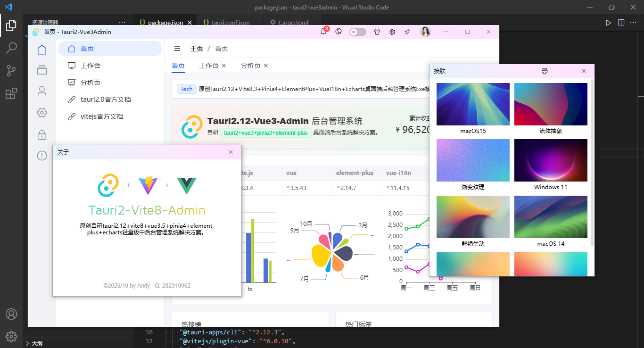
Task: Collapse the sidebar with the hamburger icon
Action: point(177,49)
